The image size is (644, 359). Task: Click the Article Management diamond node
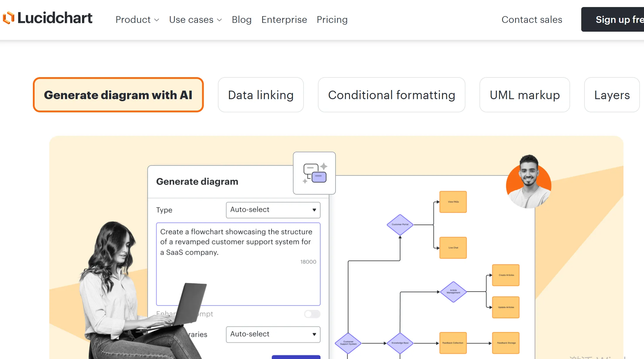[453, 292]
